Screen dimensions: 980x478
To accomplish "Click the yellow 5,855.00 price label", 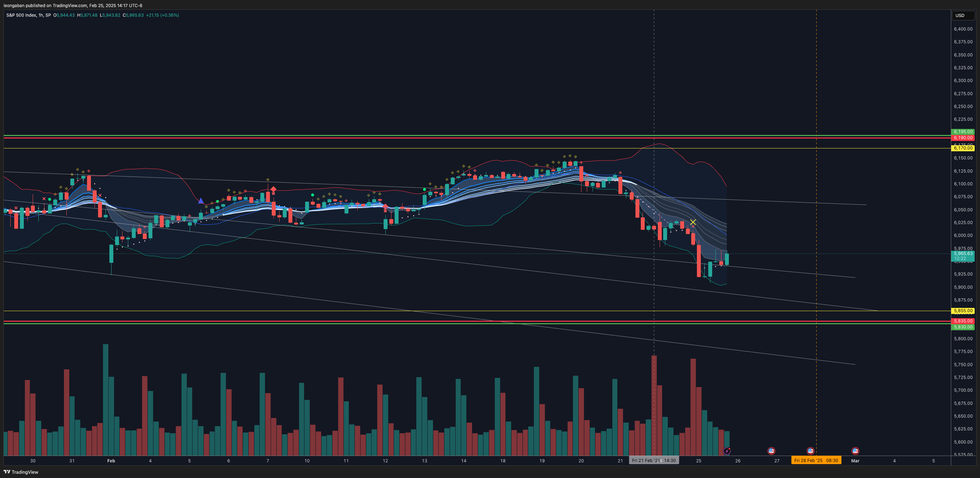I will pos(963,311).
